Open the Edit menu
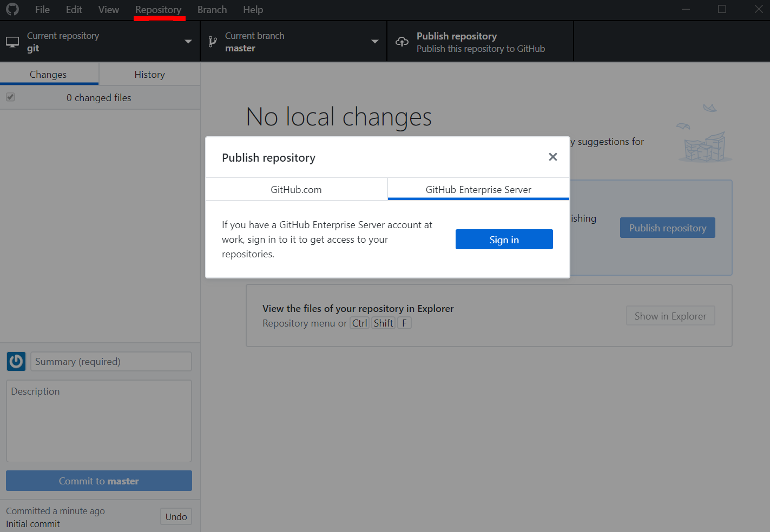 pos(74,10)
